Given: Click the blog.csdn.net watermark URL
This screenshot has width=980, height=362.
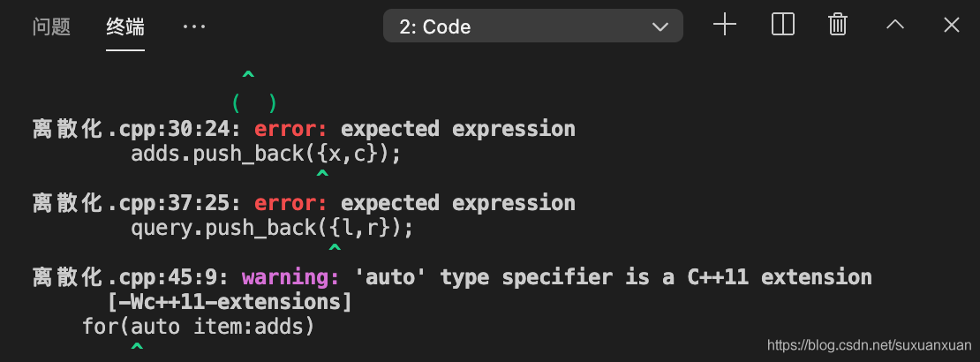Looking at the screenshot, I should [870, 345].
